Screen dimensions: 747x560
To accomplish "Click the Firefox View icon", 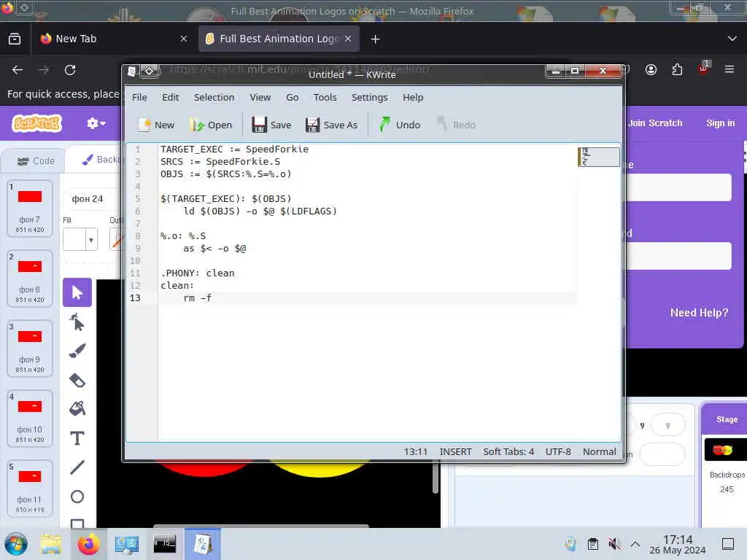I will (15, 39).
